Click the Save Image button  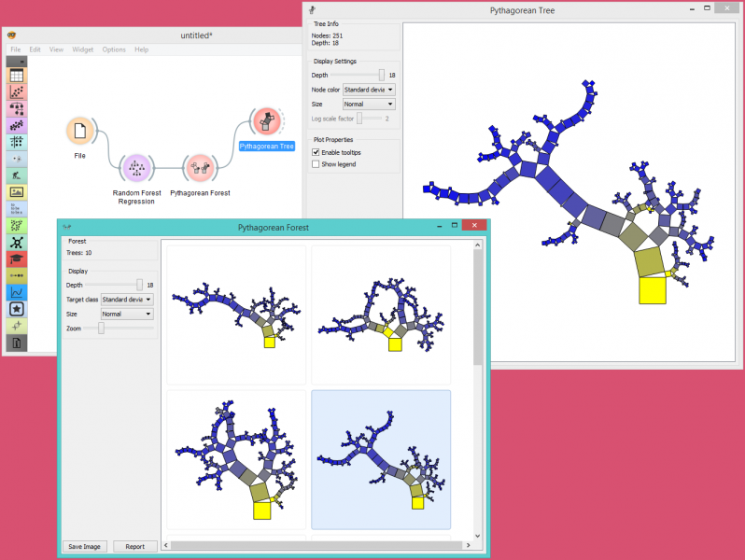click(x=86, y=547)
